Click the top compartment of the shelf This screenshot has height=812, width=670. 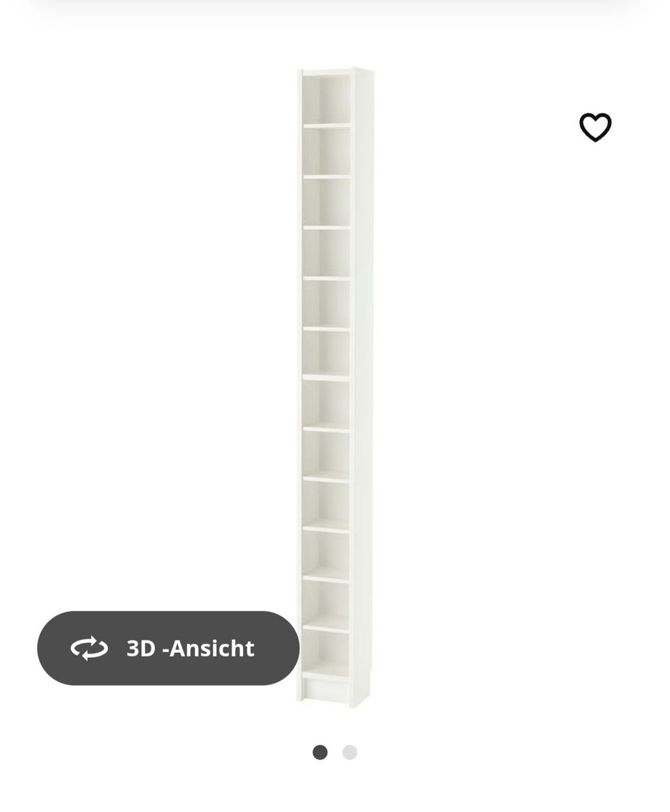[327, 100]
